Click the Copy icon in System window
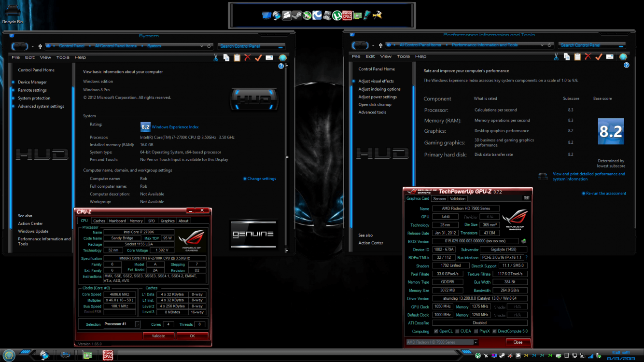This screenshot has width=644, height=362. (x=226, y=58)
